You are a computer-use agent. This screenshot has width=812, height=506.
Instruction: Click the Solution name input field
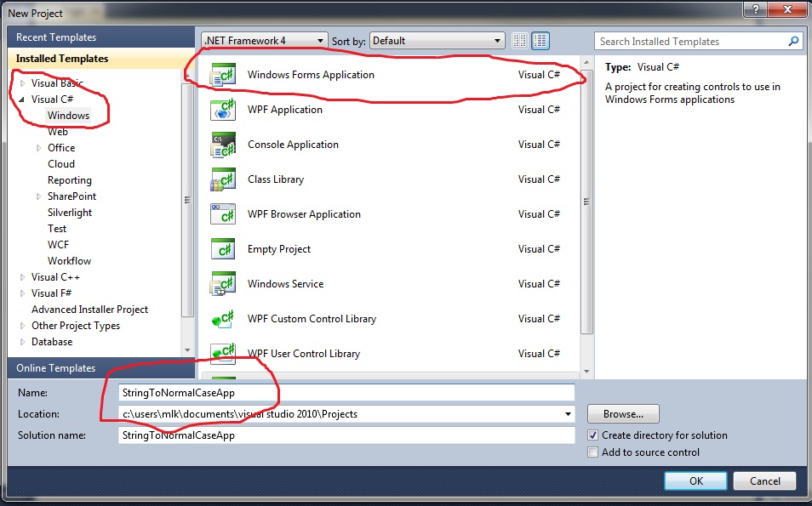click(346, 435)
